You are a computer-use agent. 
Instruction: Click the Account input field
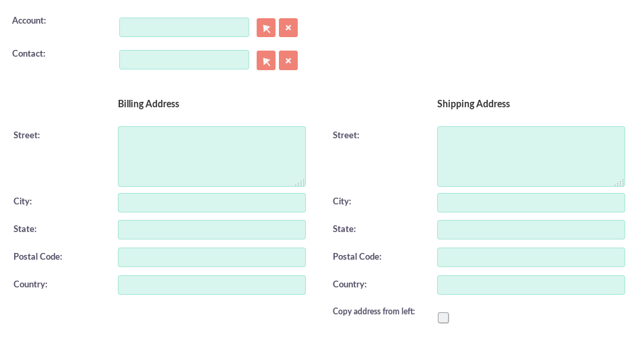pyautogui.click(x=184, y=28)
